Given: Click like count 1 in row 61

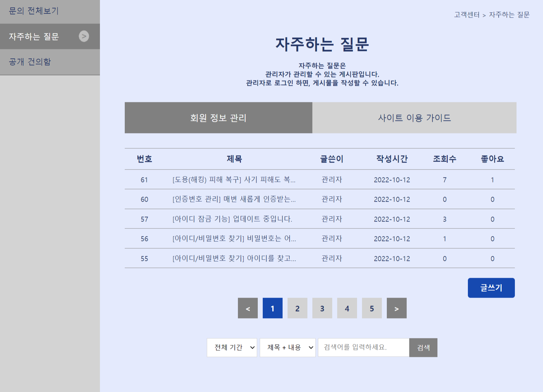Looking at the screenshot, I should click(492, 180).
